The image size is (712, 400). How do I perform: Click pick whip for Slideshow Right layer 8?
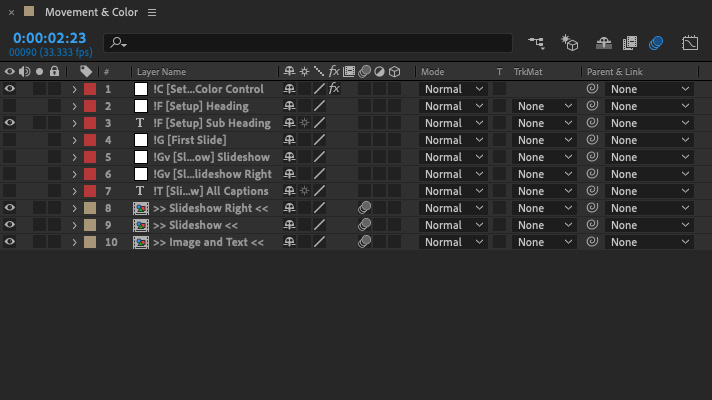click(592, 208)
